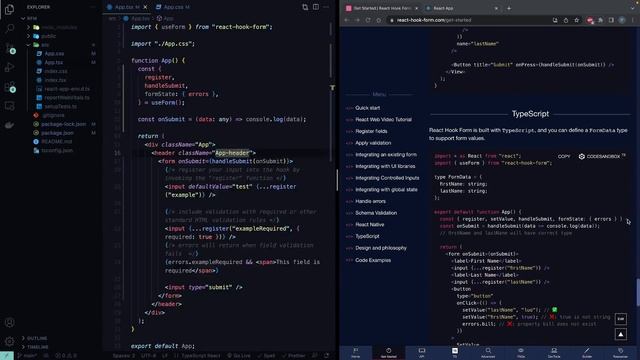640x360 pixels.
Task: Open the Manage gear in VS Code
Action: [9, 341]
